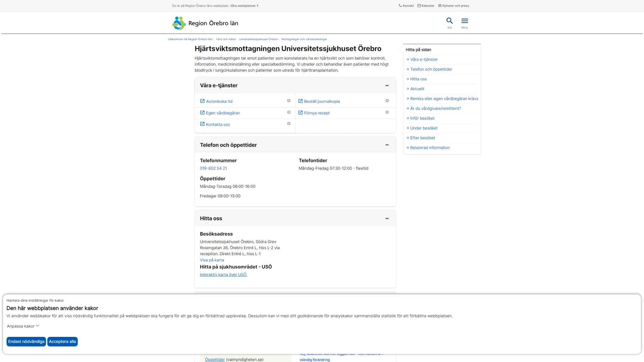
Task: Collapse the Hitta oss section
Action: point(387,218)
